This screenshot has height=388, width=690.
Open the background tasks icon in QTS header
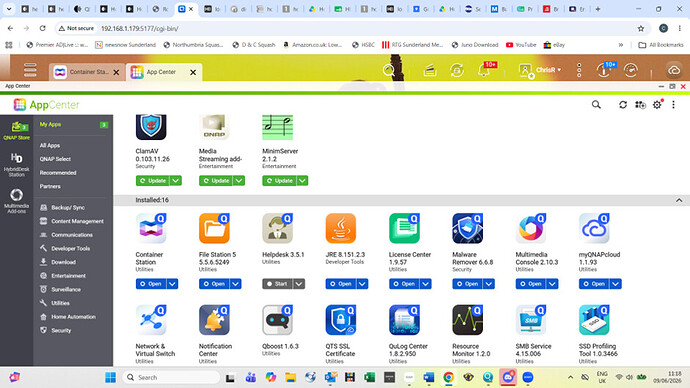point(430,70)
